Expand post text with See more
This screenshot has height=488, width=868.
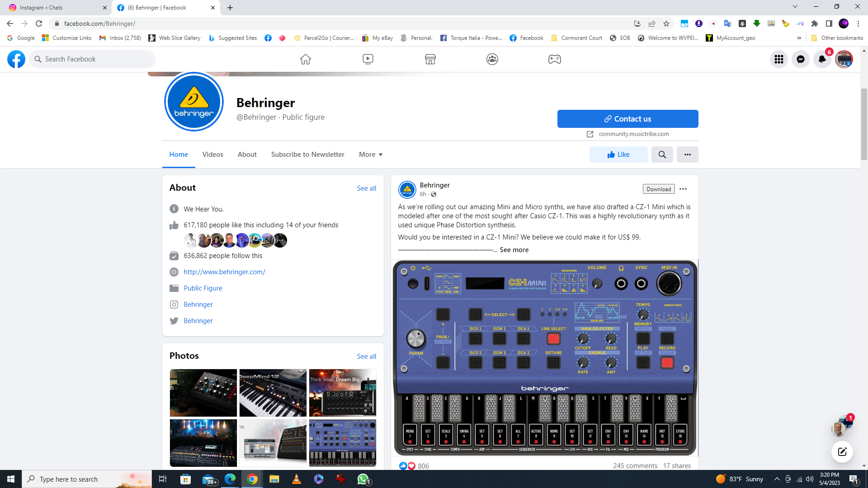tap(514, 250)
